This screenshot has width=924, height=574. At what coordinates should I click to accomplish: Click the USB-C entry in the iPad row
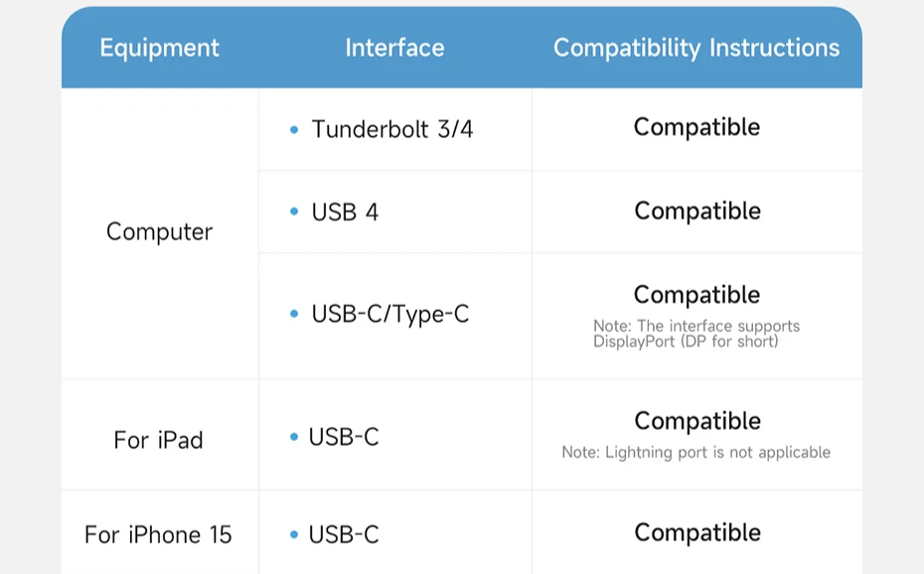(344, 437)
